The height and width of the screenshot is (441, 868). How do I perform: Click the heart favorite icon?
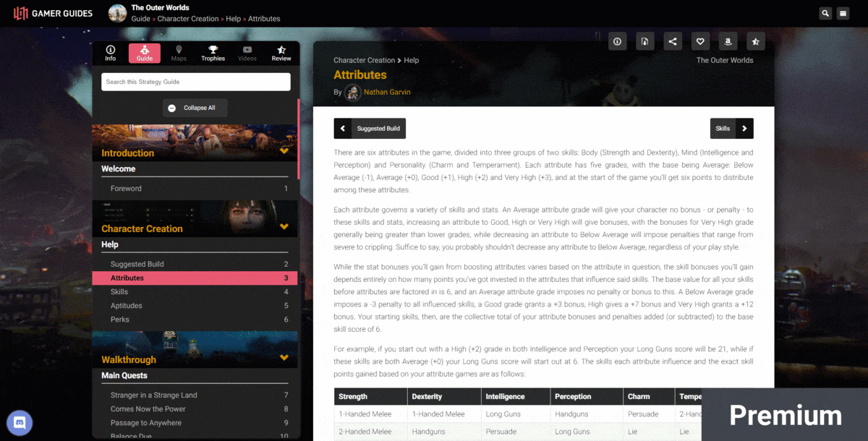click(700, 41)
